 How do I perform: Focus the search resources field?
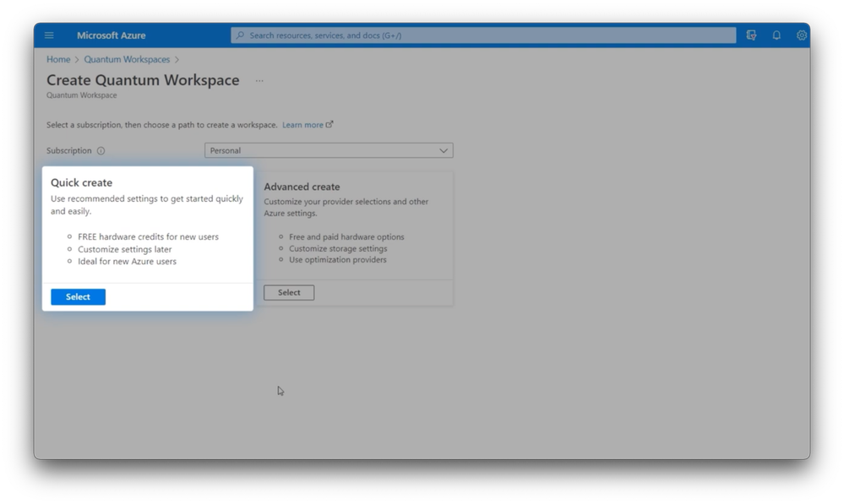coord(483,35)
